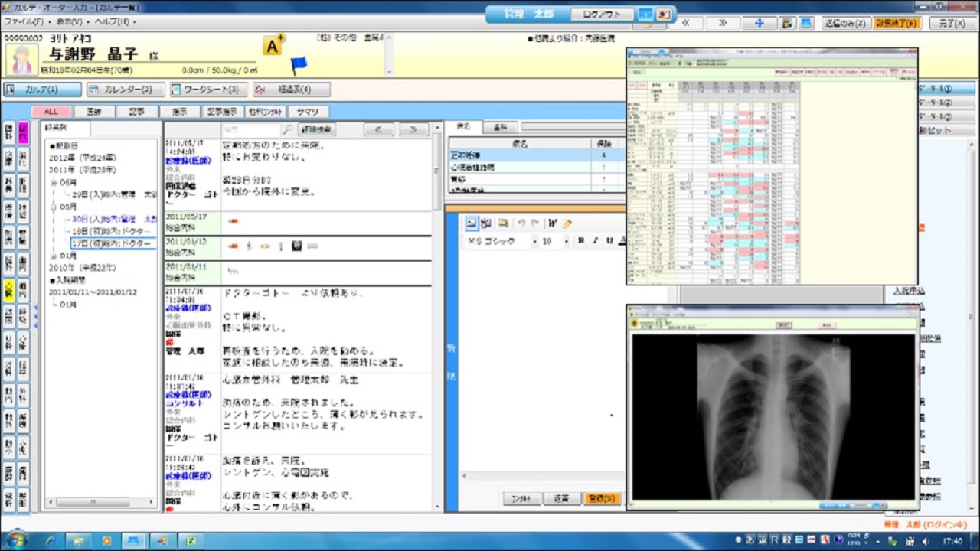Select the 2012年 (平成24年) tree entry

click(x=81, y=158)
